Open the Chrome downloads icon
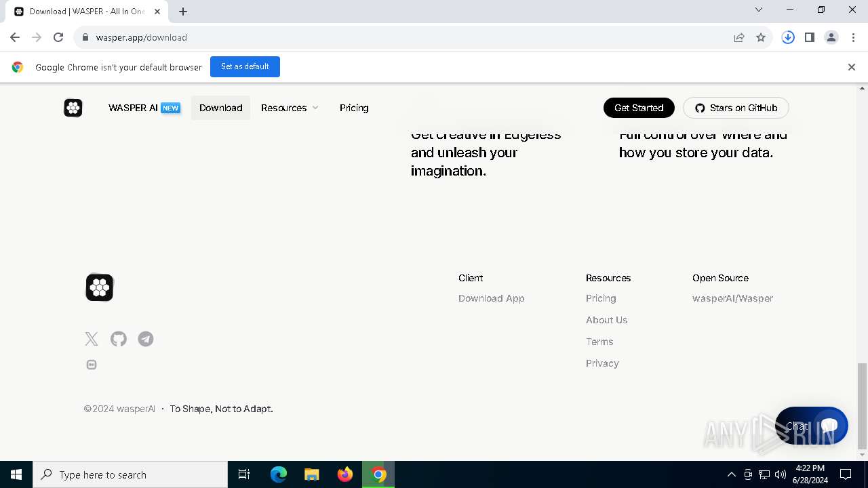The width and height of the screenshot is (868, 488). pos(788,37)
